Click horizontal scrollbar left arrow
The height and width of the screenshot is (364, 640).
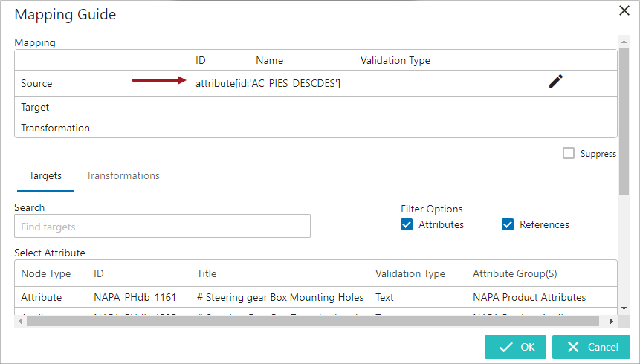tap(20, 322)
